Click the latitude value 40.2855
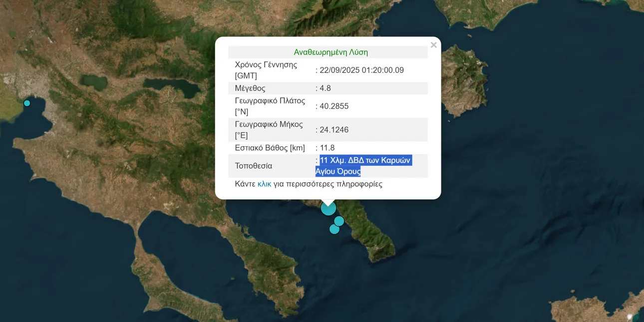This screenshot has height=322, width=644. 334,106
